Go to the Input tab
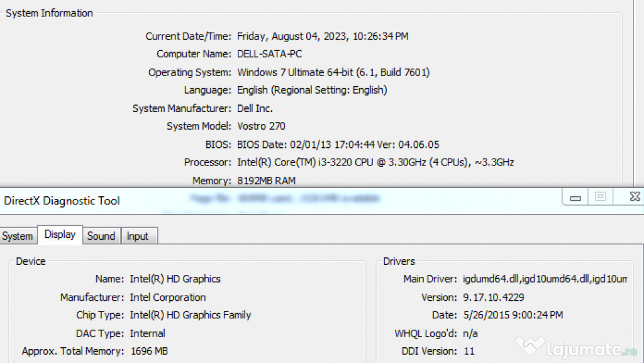 (x=138, y=236)
